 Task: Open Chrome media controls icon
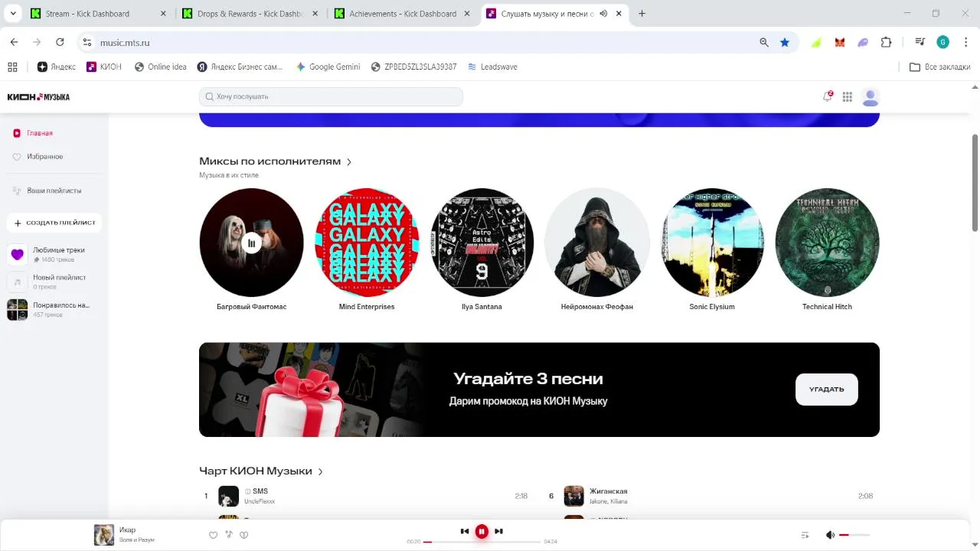920,42
